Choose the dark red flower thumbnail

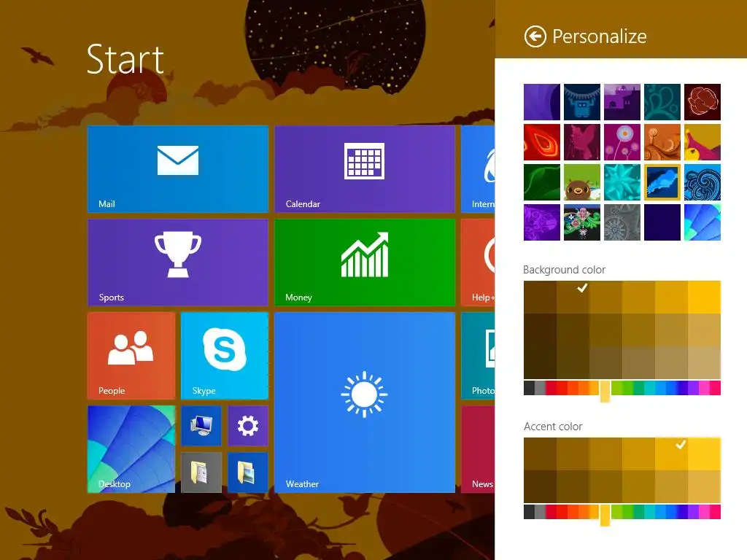pos(703,102)
